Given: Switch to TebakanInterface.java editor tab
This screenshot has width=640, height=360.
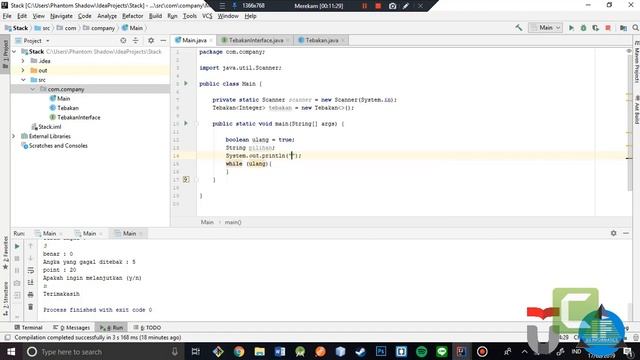Looking at the screenshot, I should tap(256, 40).
